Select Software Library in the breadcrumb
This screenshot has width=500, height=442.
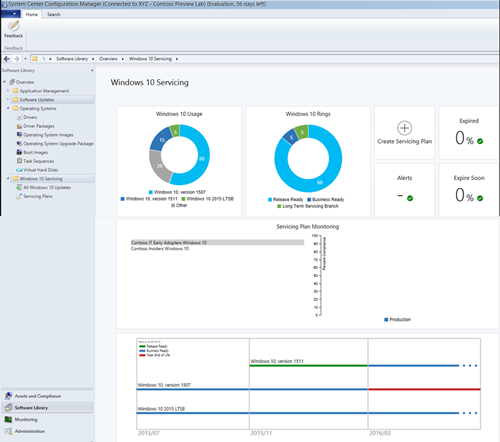coord(72,59)
